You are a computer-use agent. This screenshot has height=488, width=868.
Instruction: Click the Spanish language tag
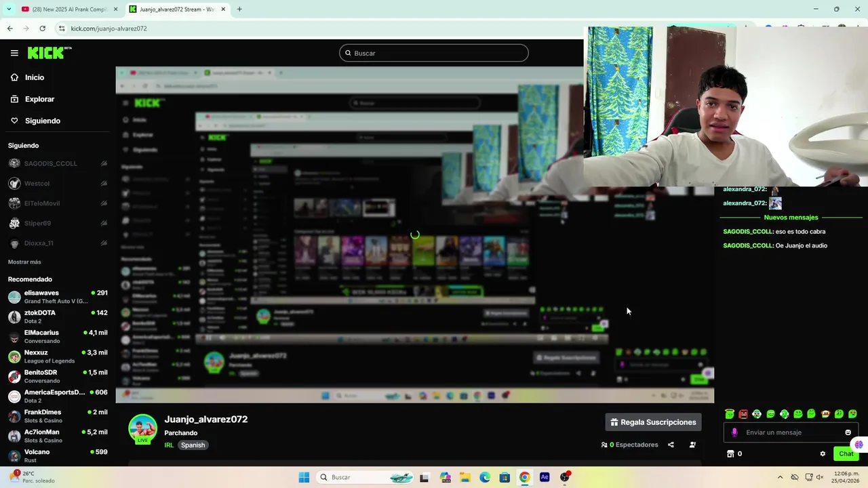(x=193, y=445)
